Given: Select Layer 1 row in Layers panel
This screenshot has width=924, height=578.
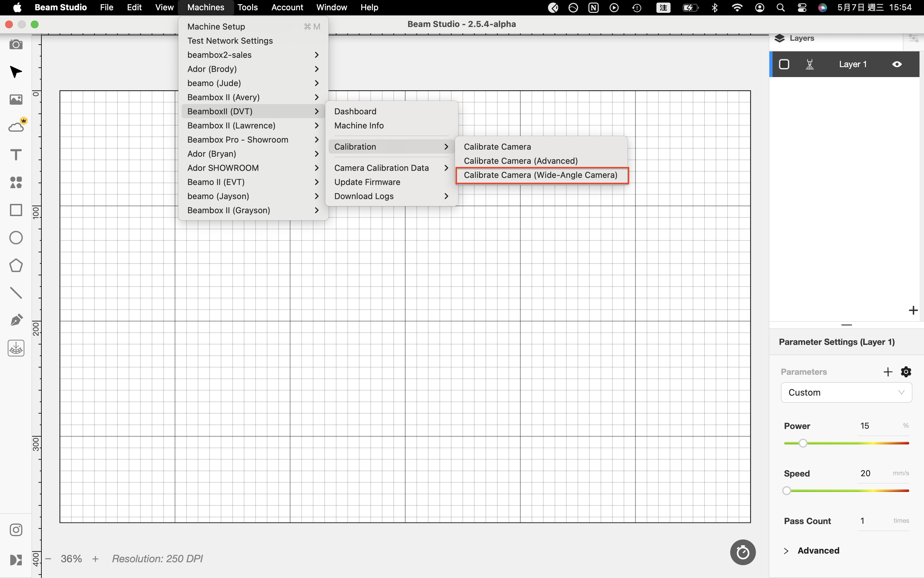Looking at the screenshot, I should click(x=844, y=64).
